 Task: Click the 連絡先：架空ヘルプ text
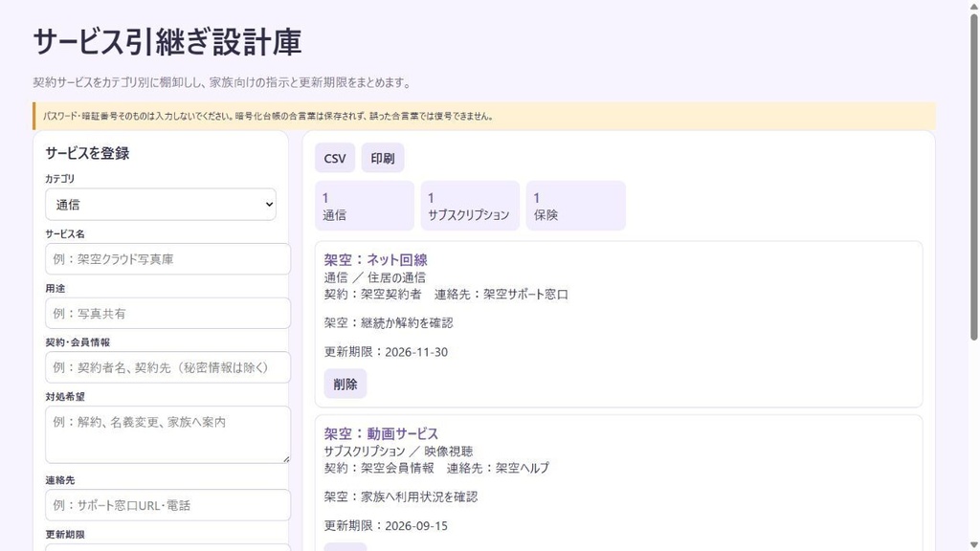pyautogui.click(x=498, y=468)
